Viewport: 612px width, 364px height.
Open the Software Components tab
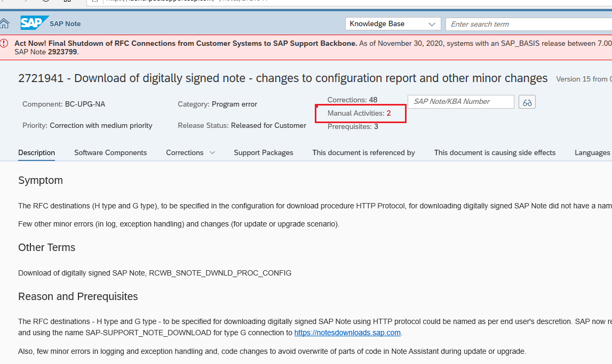pyautogui.click(x=110, y=153)
